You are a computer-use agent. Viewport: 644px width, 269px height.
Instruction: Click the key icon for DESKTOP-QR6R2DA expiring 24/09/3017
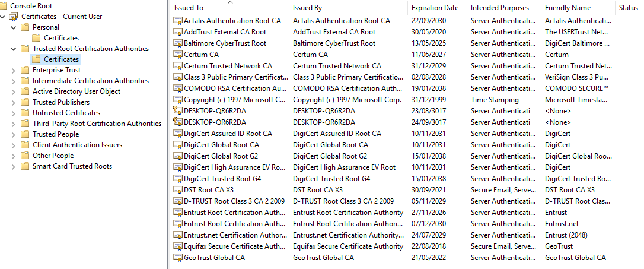[178, 122]
